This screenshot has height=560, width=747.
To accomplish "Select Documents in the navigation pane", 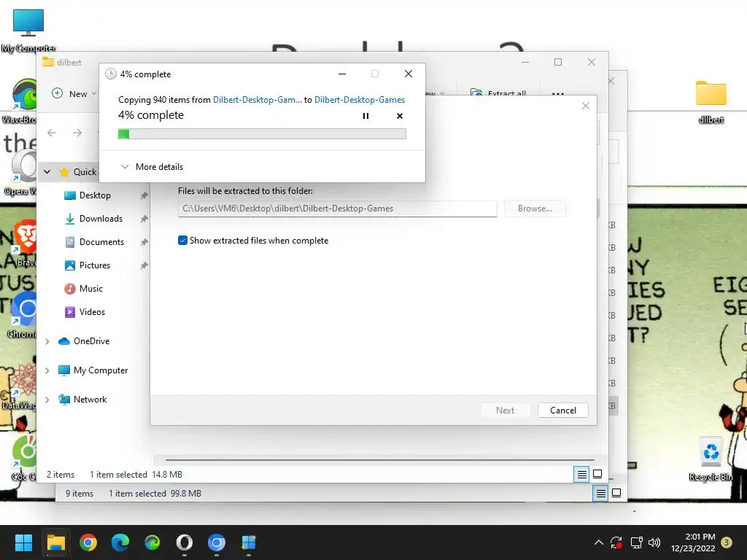I will pos(101,242).
